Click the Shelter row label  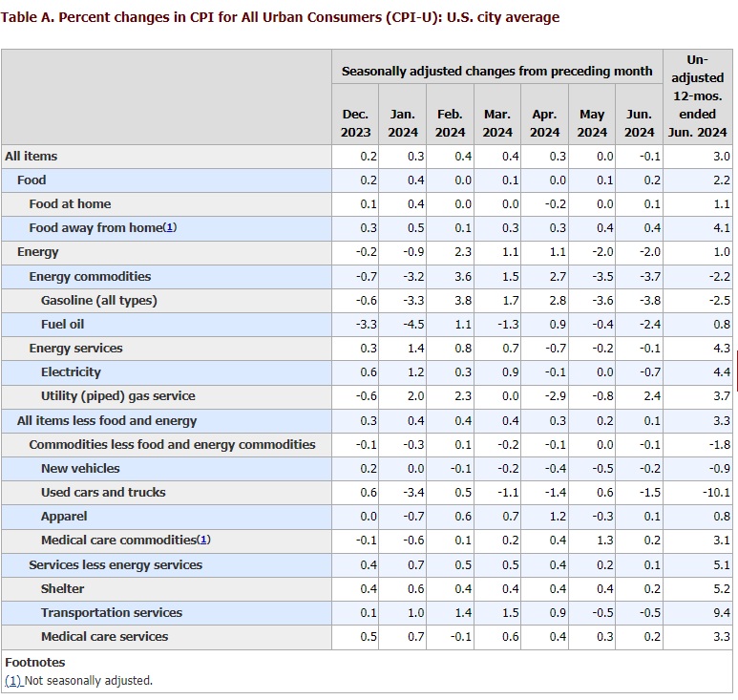coord(62,589)
